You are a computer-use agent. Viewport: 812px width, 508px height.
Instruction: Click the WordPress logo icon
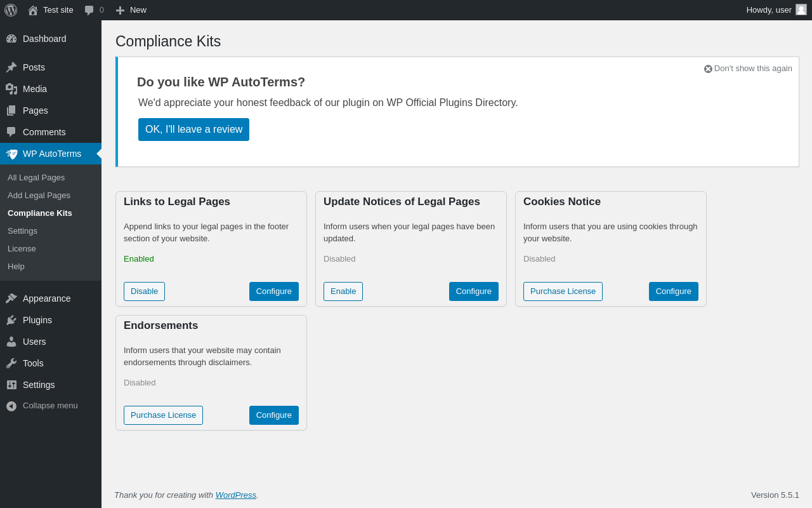coord(11,10)
